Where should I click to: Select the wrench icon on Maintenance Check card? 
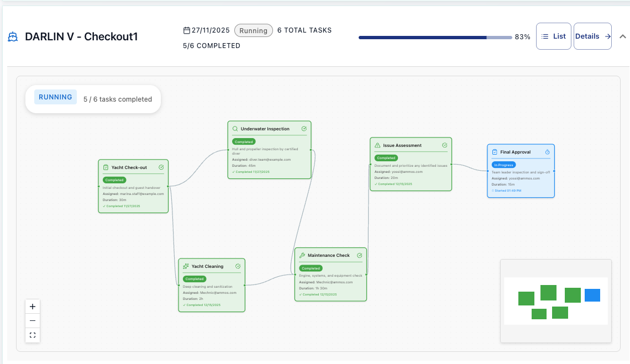tap(302, 255)
